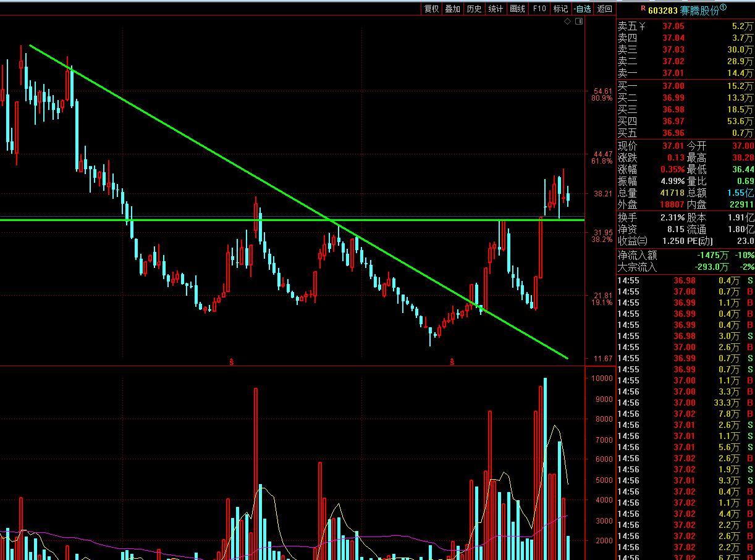Click the 33.3万 volume trade row

(x=686, y=403)
